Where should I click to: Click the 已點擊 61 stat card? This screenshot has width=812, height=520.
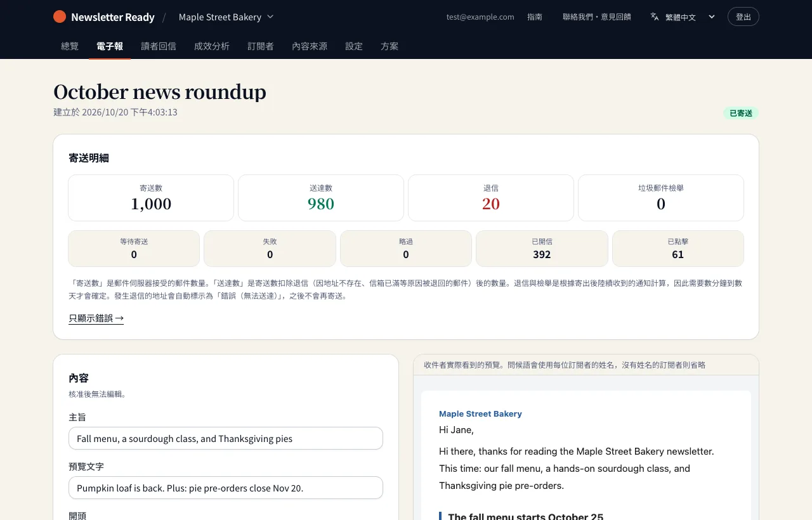678,249
